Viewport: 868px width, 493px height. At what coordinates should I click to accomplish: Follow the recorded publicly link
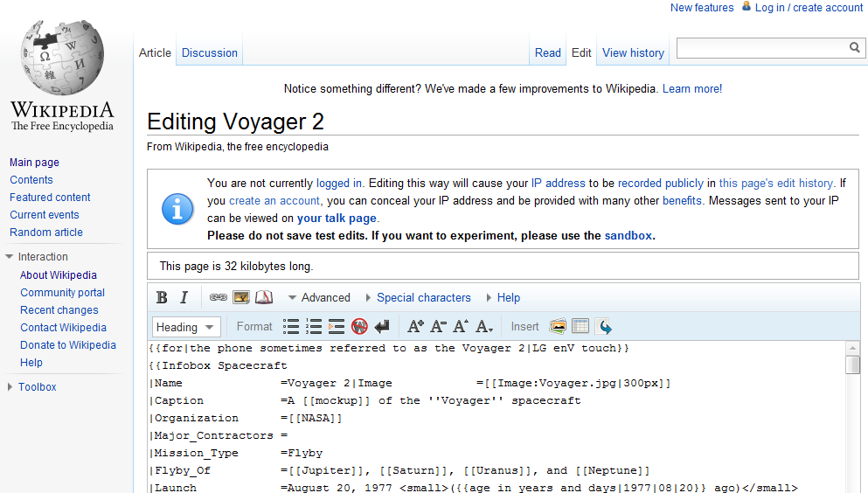[661, 184]
